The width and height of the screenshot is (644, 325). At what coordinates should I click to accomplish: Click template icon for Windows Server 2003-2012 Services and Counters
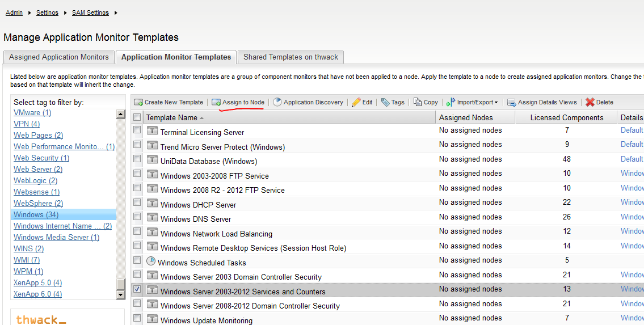click(153, 290)
